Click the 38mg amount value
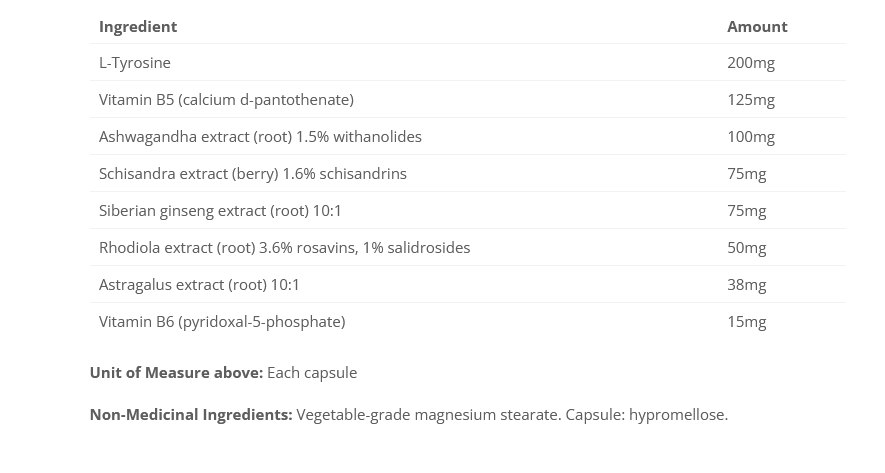This screenshot has height=473, width=885. [746, 285]
